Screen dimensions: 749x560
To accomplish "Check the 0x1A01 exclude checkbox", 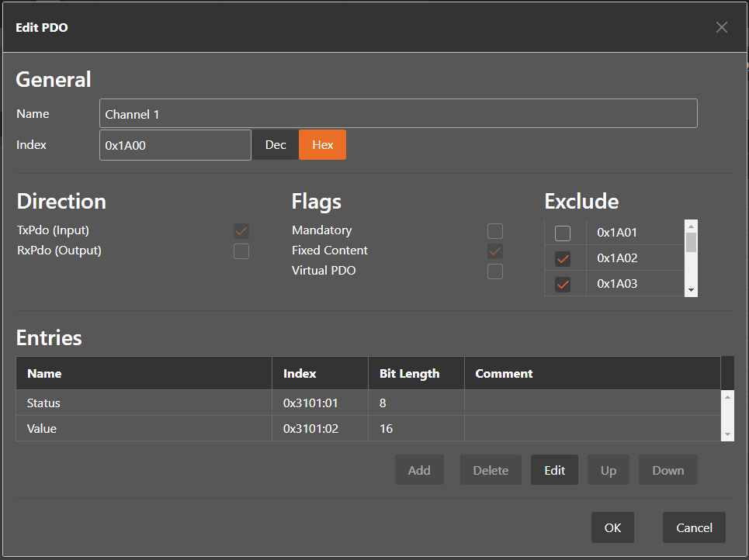I will coord(563,233).
